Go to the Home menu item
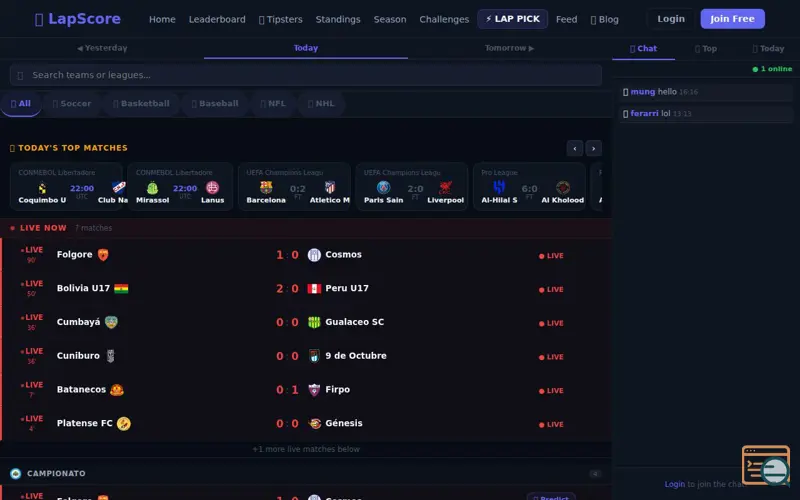Viewport: 800px width, 500px height. point(162,19)
